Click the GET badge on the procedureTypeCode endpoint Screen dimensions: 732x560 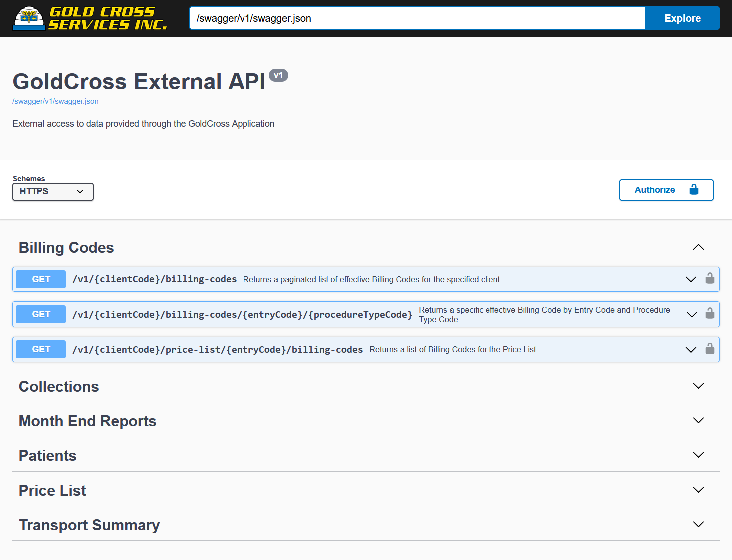tap(40, 314)
